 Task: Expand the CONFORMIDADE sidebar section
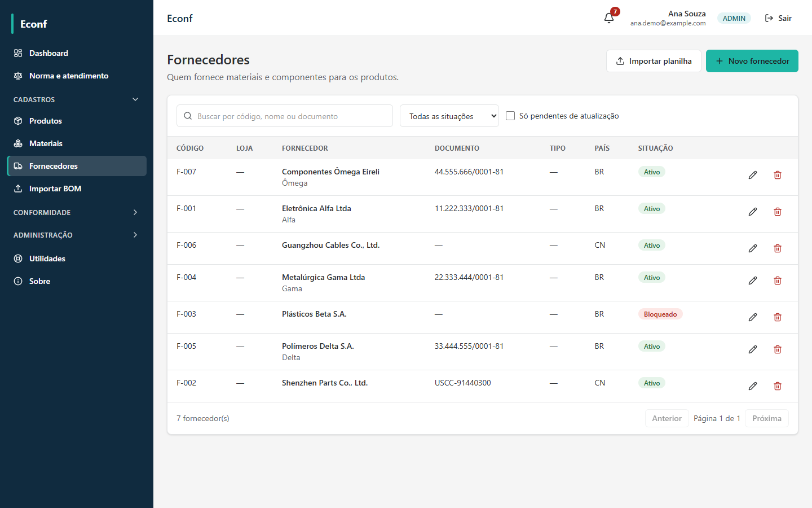[x=77, y=212]
